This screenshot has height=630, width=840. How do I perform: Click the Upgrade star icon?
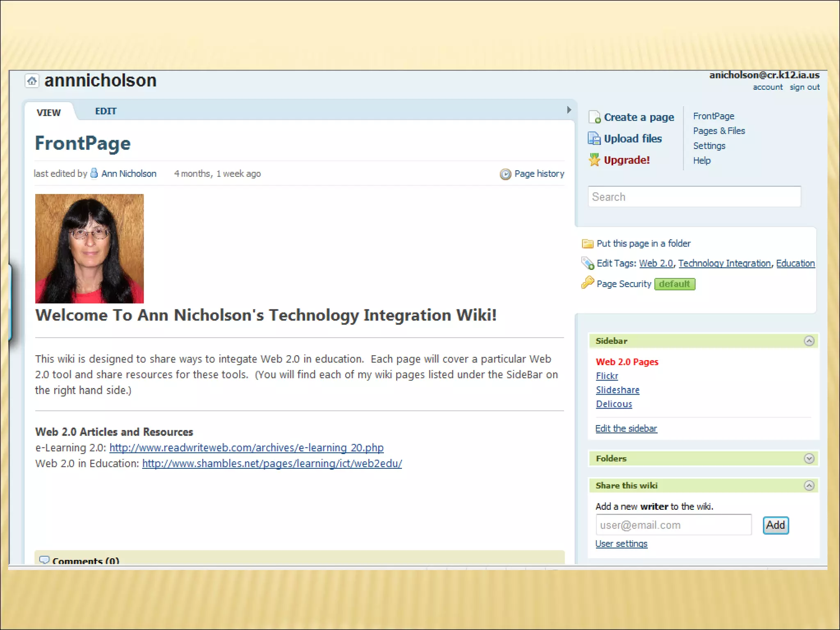point(594,160)
